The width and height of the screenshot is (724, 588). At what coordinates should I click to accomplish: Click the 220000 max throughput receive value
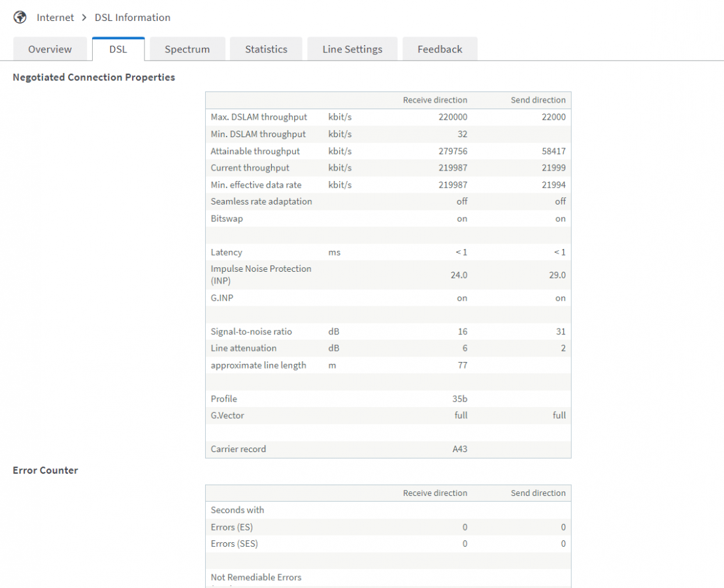coord(453,117)
